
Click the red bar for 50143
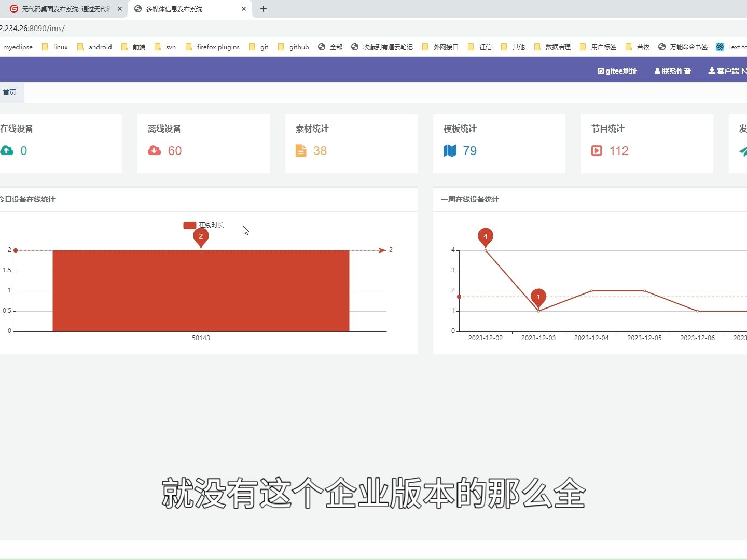(x=201, y=291)
